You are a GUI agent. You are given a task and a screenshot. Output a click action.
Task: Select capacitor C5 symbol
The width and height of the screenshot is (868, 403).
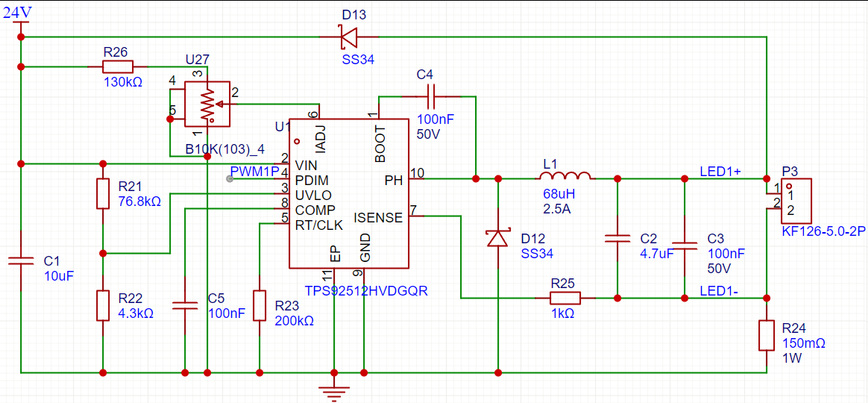[x=184, y=305]
